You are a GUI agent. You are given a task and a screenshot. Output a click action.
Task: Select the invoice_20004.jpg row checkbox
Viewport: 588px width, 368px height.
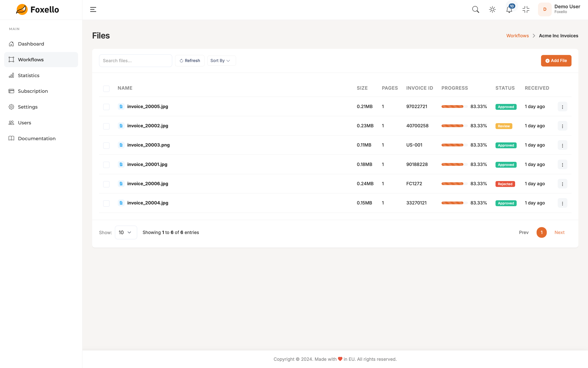106,203
